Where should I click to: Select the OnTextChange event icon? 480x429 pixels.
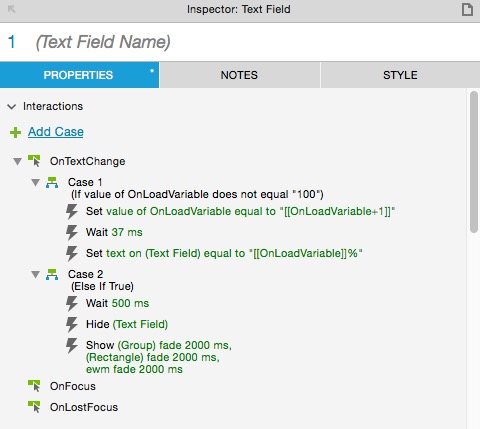pos(34,161)
